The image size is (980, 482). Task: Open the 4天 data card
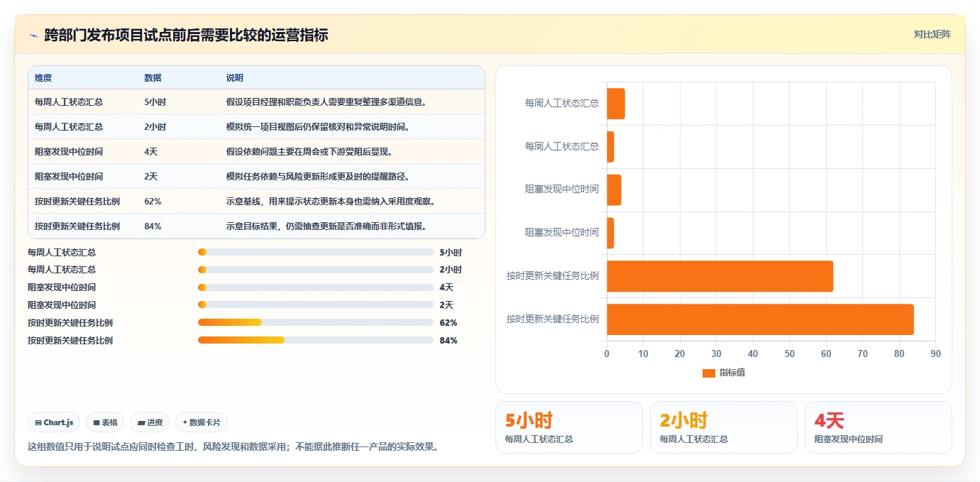(x=879, y=427)
